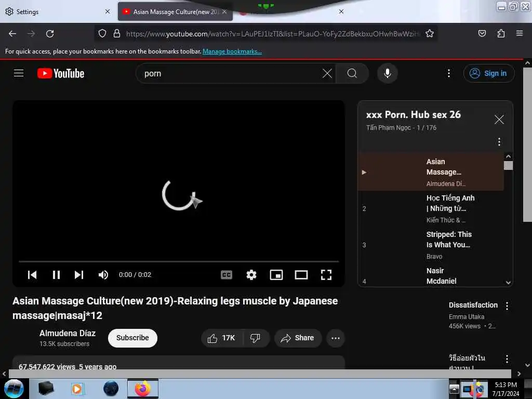Viewport: 532px width, 399px height.
Task: Open the Almudena Díaz channel name
Action: pos(67,333)
